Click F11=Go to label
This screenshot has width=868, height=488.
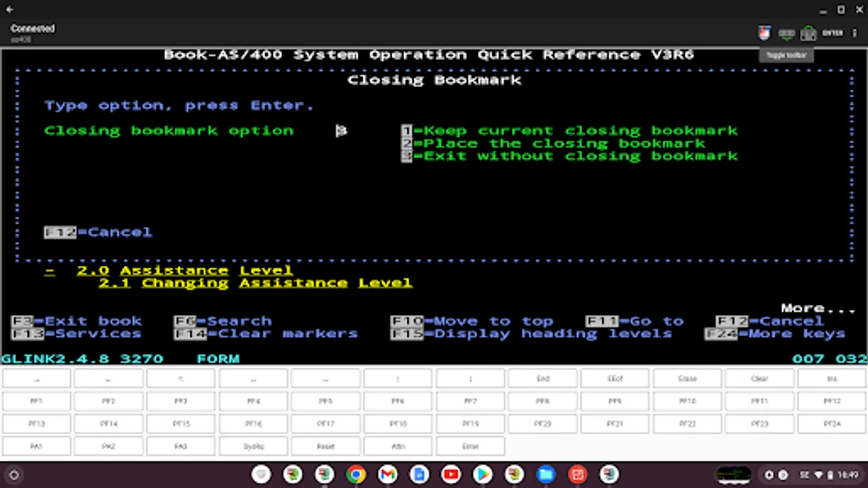(x=635, y=321)
